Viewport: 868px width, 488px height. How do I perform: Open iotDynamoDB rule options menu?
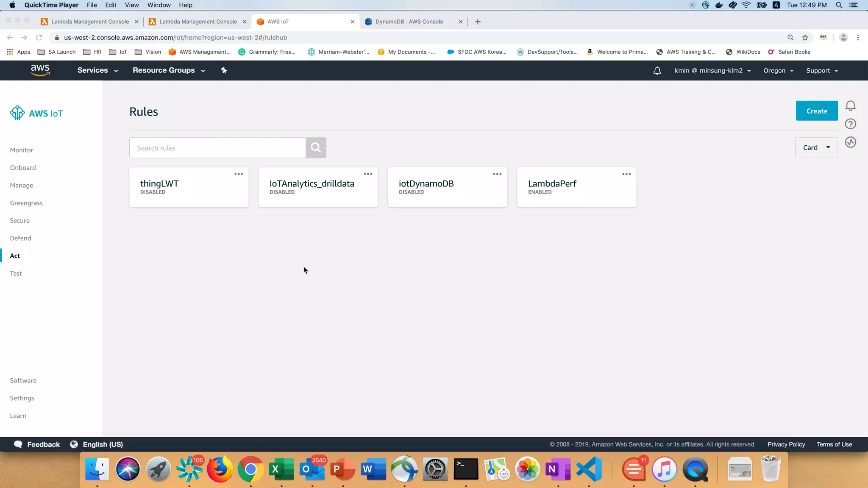point(497,174)
